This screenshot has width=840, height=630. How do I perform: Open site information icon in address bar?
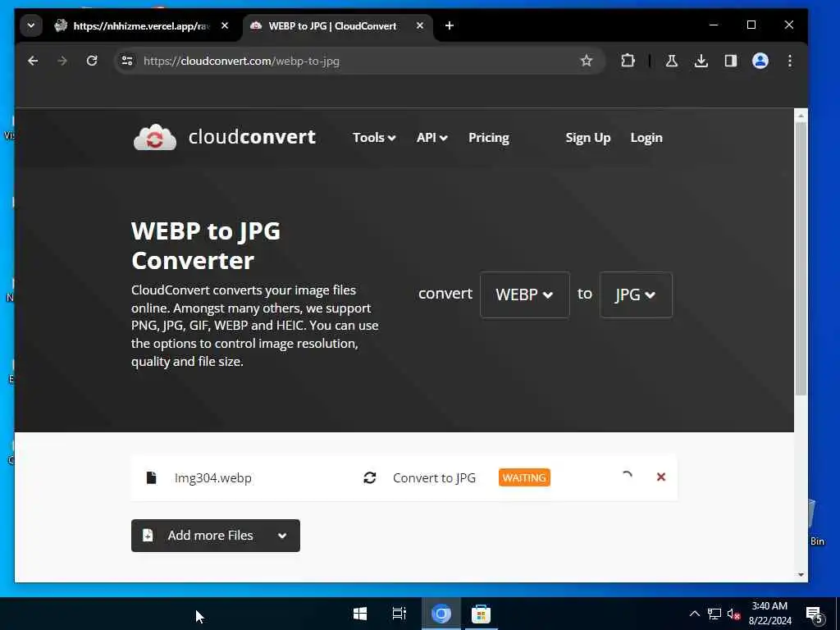(x=127, y=61)
